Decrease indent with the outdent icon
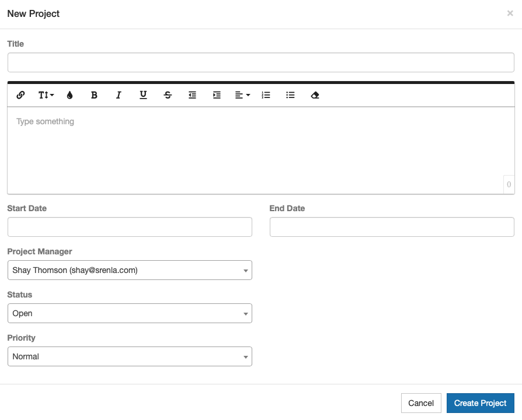 pyautogui.click(x=193, y=95)
